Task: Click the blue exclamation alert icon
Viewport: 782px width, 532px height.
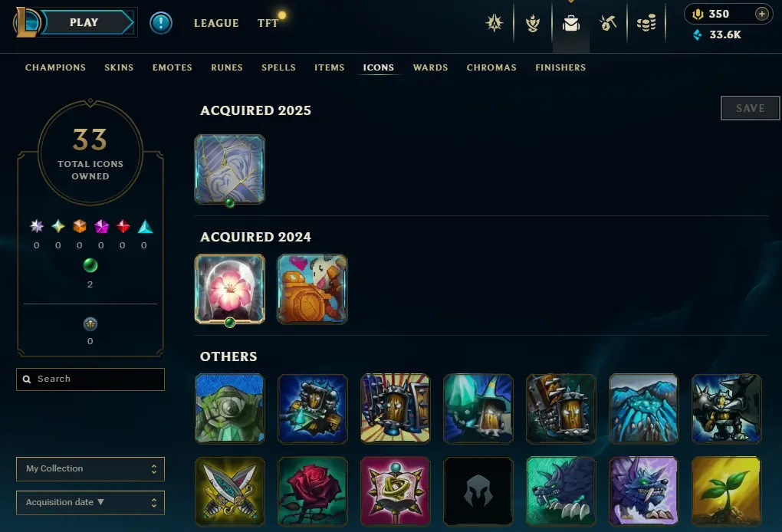Action: [160, 23]
